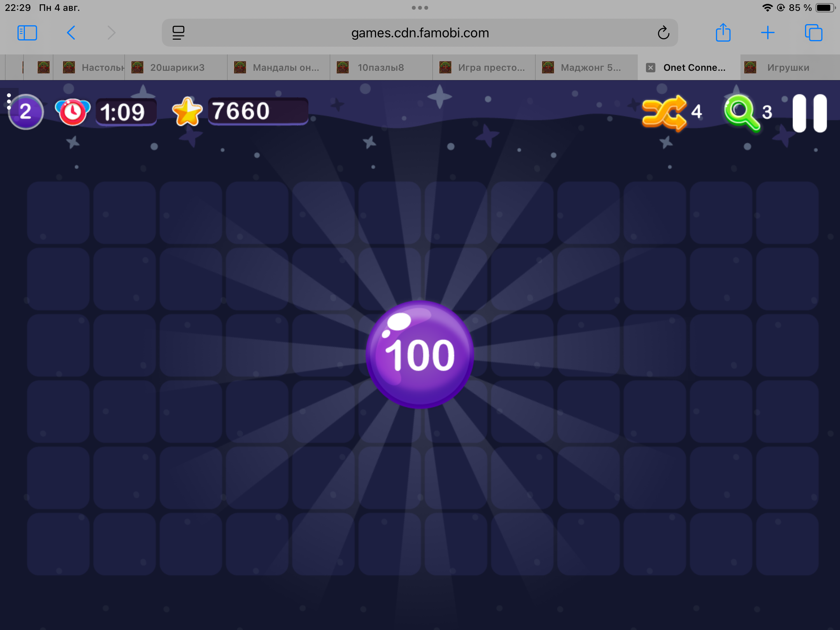Switch to the Маджонг 5... tab
This screenshot has height=630, width=840.
(586, 68)
